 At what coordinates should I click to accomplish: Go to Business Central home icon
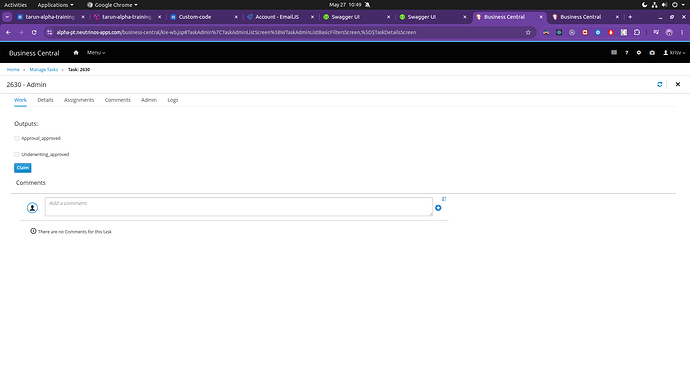pyautogui.click(x=76, y=52)
